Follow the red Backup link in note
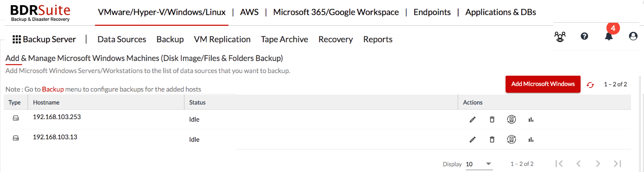The image size is (644, 172). (x=53, y=89)
